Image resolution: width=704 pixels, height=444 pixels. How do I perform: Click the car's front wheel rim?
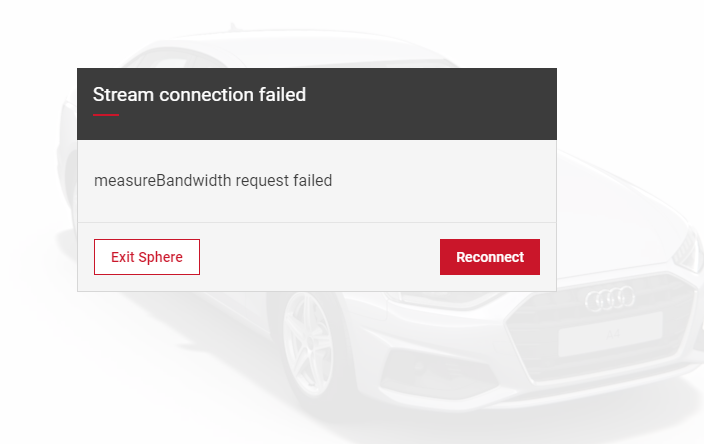308,343
